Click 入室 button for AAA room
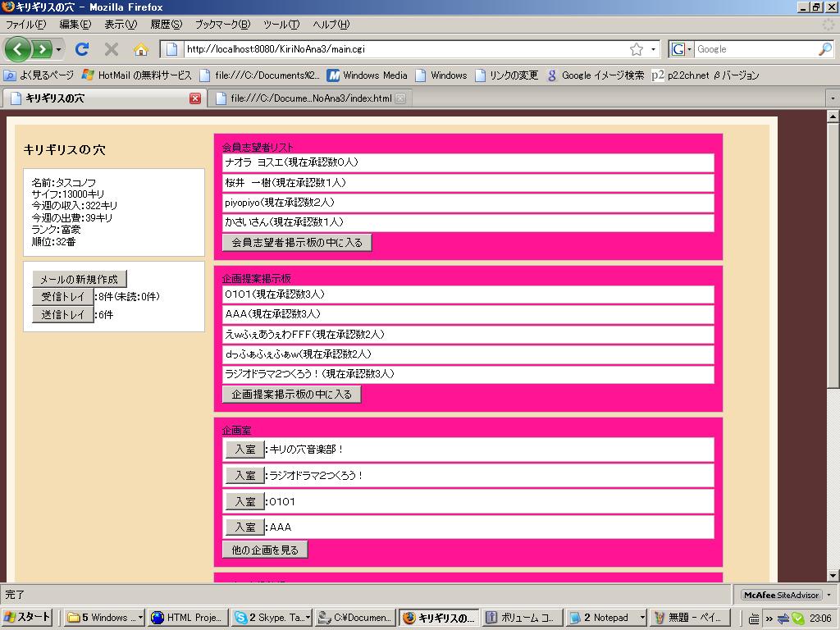Viewport: 840px width, 630px height. pos(244,527)
